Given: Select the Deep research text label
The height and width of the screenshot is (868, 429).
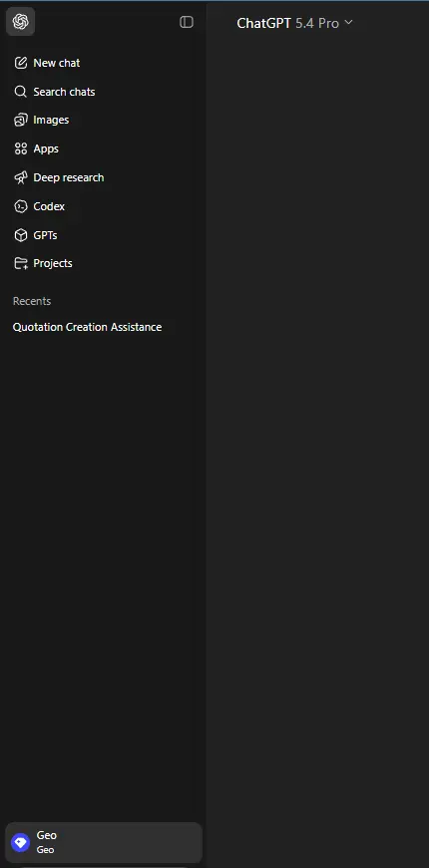Looking at the screenshot, I should pos(69,177).
